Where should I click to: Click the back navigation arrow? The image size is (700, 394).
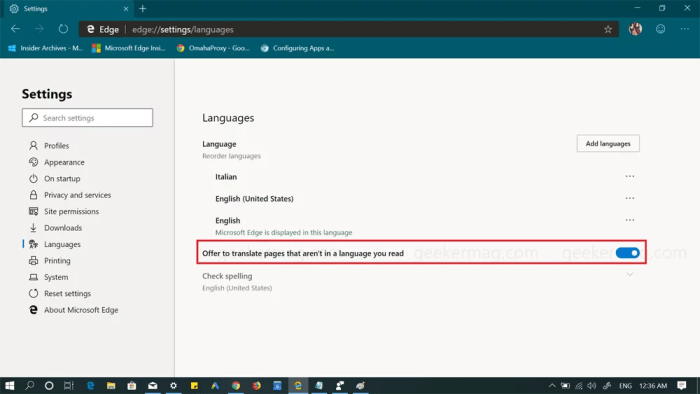pyautogui.click(x=16, y=29)
